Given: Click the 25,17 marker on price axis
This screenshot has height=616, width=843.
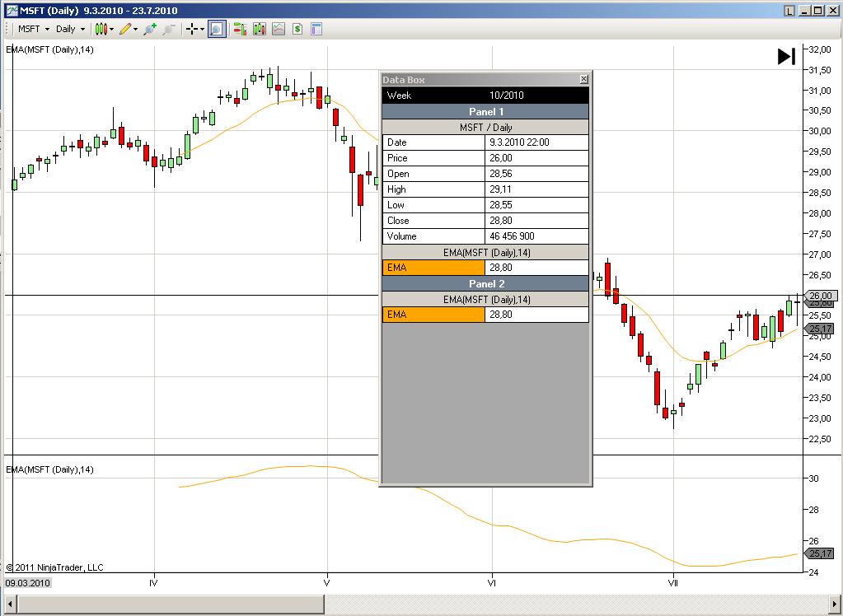Looking at the screenshot, I should click(x=821, y=329).
